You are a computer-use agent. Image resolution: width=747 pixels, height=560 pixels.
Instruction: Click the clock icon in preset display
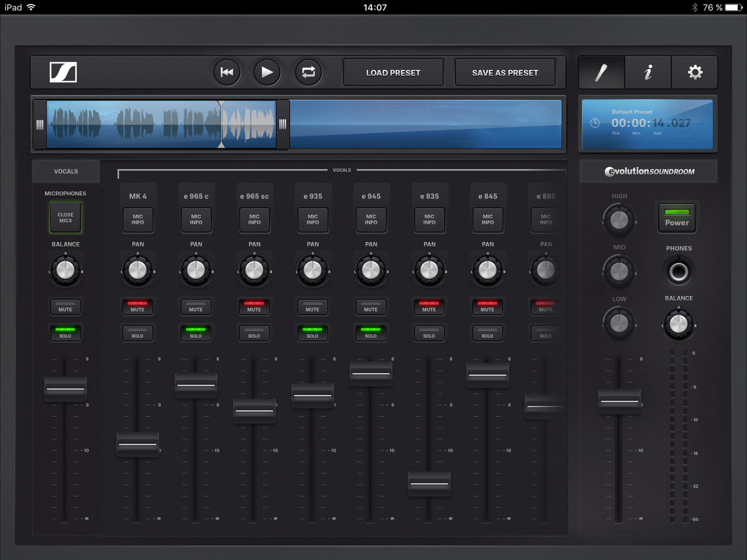[595, 123]
